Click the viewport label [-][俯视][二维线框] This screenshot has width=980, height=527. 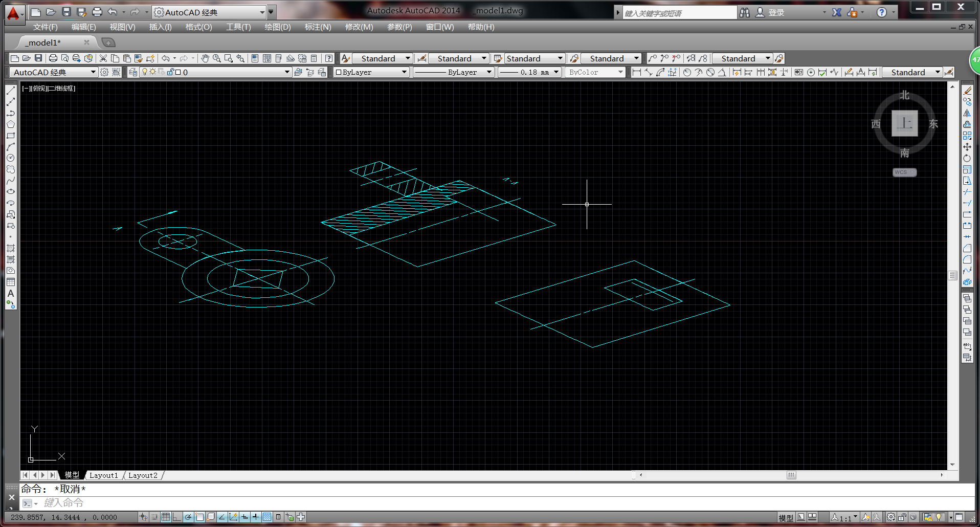pyautogui.click(x=49, y=89)
